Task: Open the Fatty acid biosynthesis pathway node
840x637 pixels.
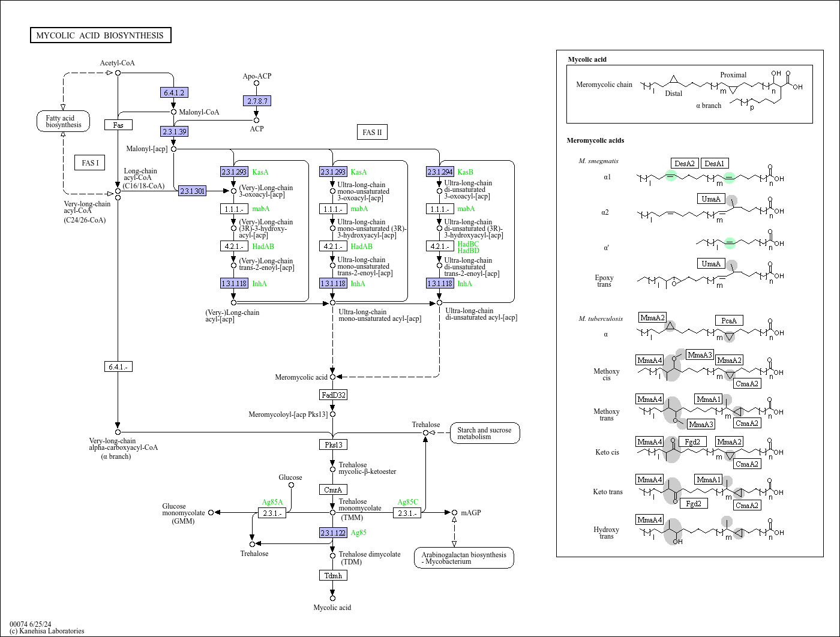Action: point(63,121)
